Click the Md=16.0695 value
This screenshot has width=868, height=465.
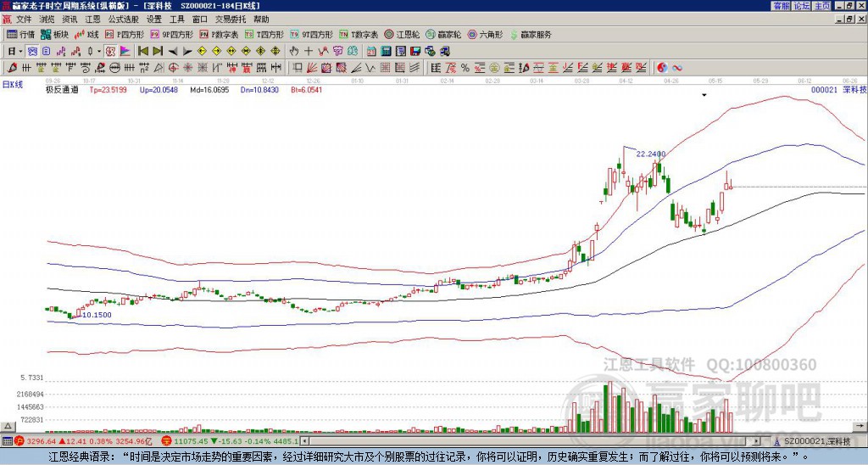coord(209,89)
